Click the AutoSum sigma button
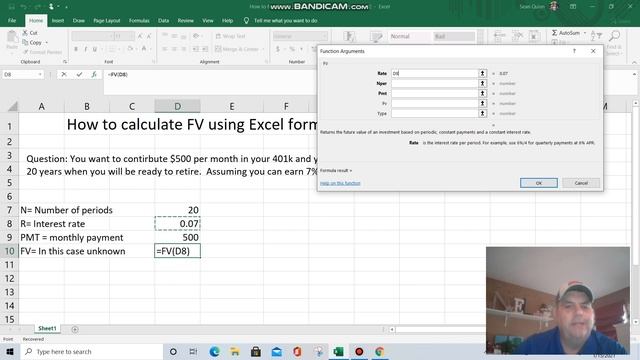 click(x=565, y=33)
